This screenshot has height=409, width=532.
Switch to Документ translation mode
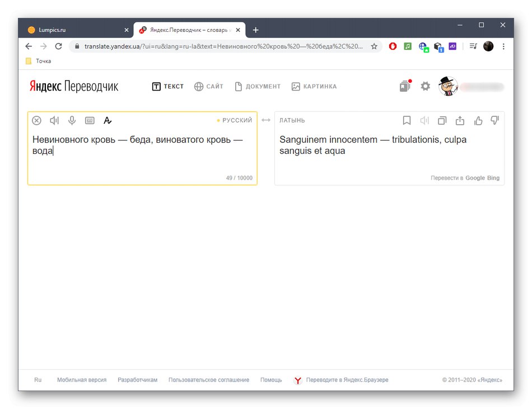[258, 86]
